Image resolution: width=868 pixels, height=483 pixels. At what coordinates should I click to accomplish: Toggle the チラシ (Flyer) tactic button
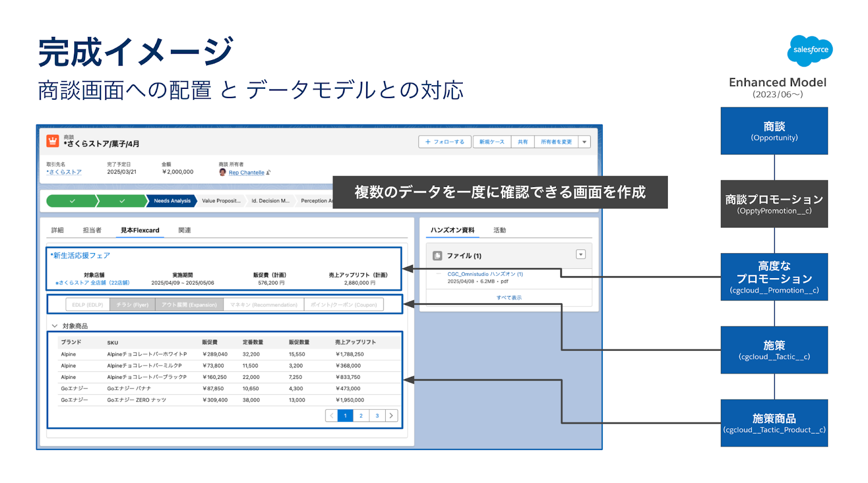click(x=132, y=305)
